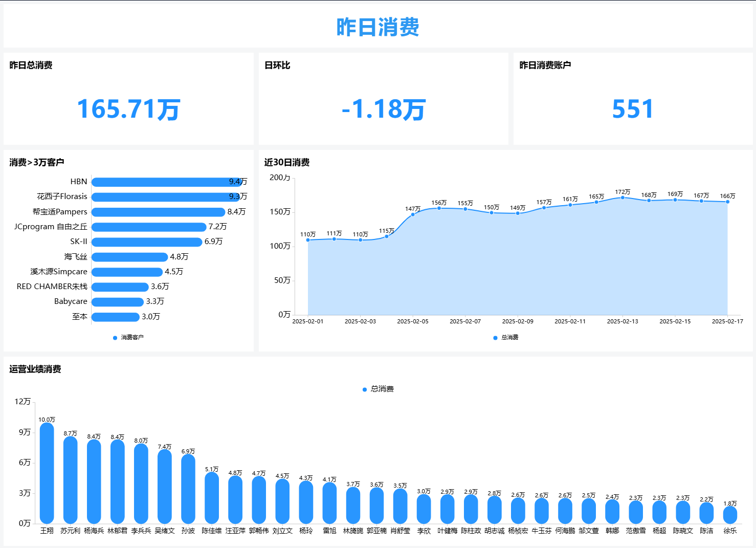Click 肖舒莹's 3.5万 bar
The height and width of the screenshot is (548, 756).
[x=401, y=506]
